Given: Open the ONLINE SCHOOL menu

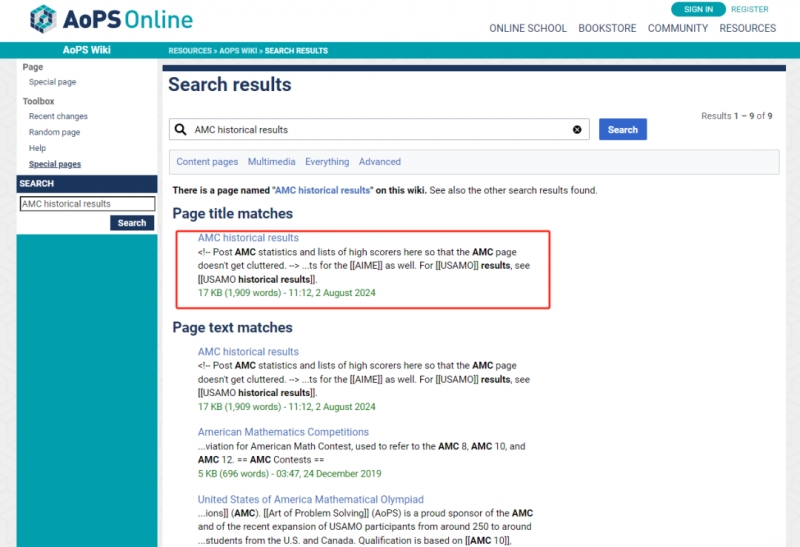Looking at the screenshot, I should pos(528,28).
